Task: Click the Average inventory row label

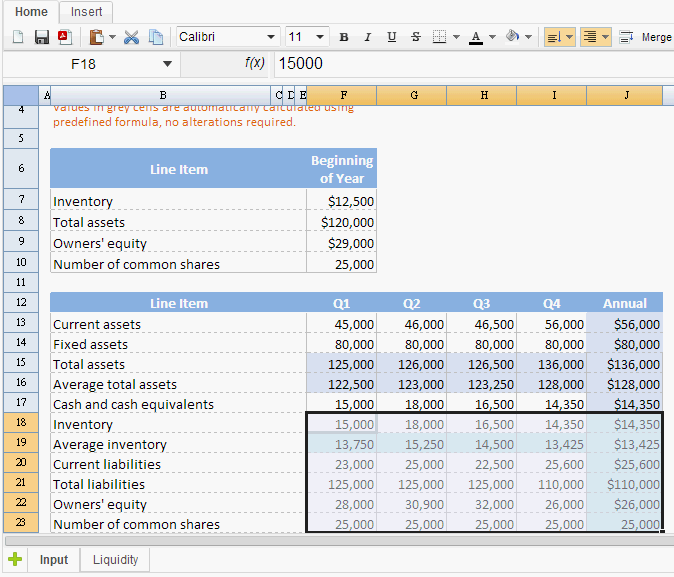Action: [110, 444]
